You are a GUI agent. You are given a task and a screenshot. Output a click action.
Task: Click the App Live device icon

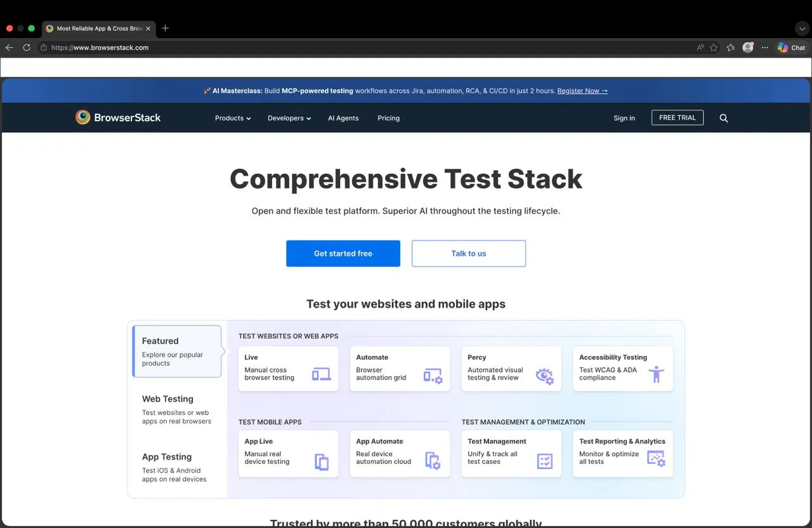pos(322,462)
